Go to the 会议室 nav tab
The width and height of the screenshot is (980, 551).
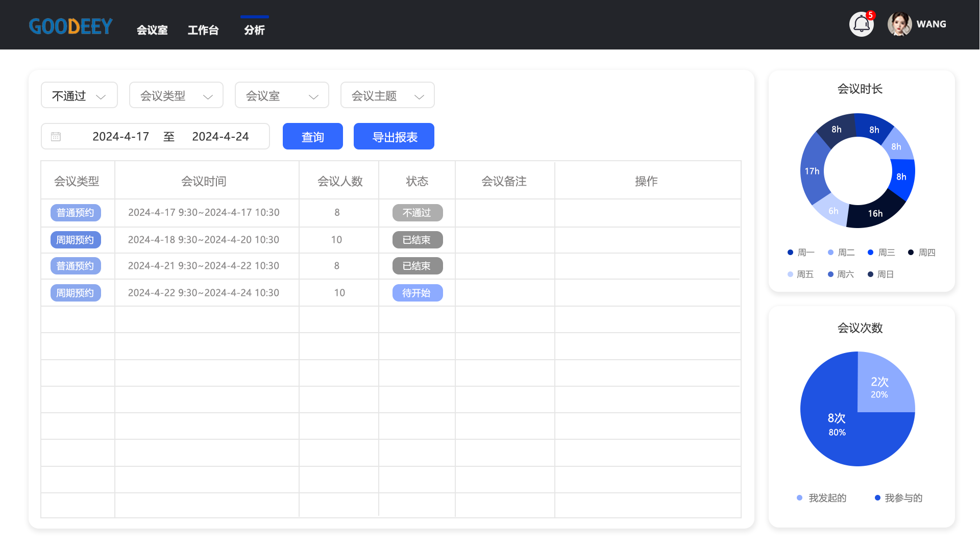152,30
